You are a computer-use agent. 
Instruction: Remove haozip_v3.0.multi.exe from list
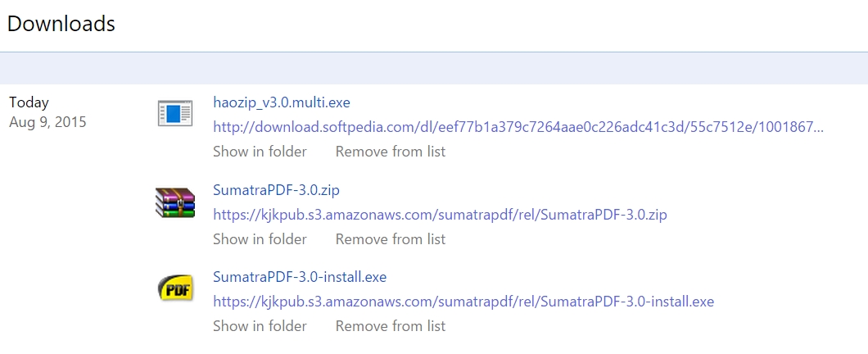[391, 152]
